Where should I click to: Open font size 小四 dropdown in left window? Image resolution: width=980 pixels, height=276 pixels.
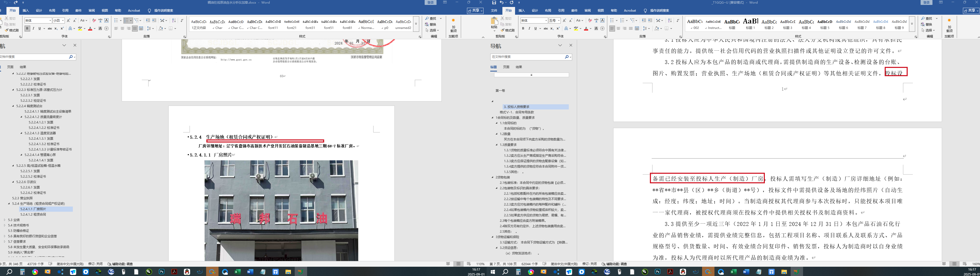pyautogui.click(x=63, y=21)
